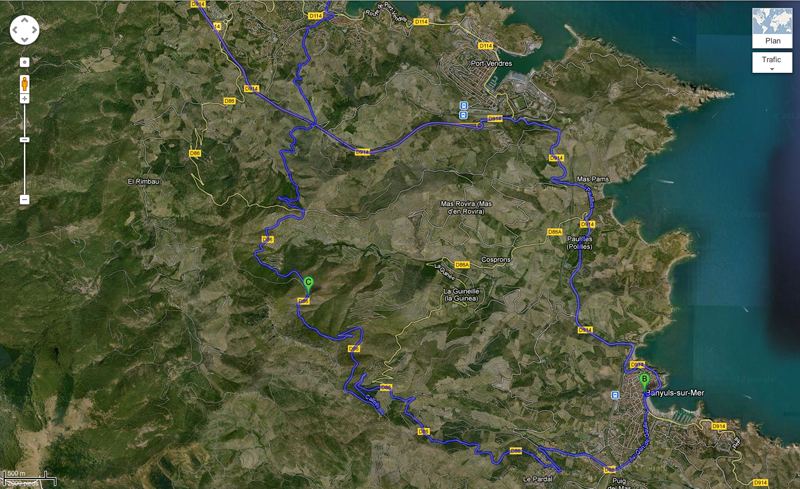The height and width of the screenshot is (489, 800).
Task: Click the train station icon west of Banyuls-sur-Mer
Action: coord(614,396)
